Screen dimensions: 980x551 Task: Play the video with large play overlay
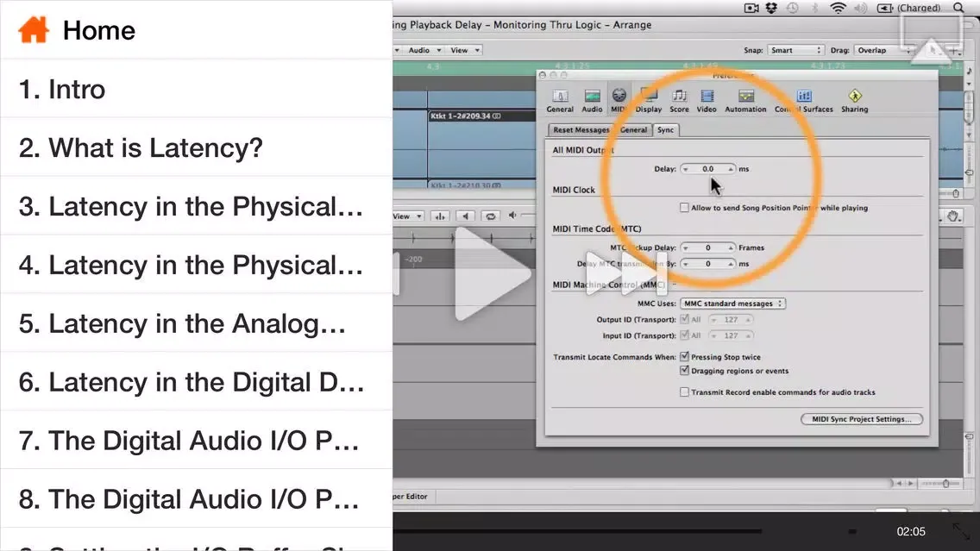pyautogui.click(x=493, y=274)
